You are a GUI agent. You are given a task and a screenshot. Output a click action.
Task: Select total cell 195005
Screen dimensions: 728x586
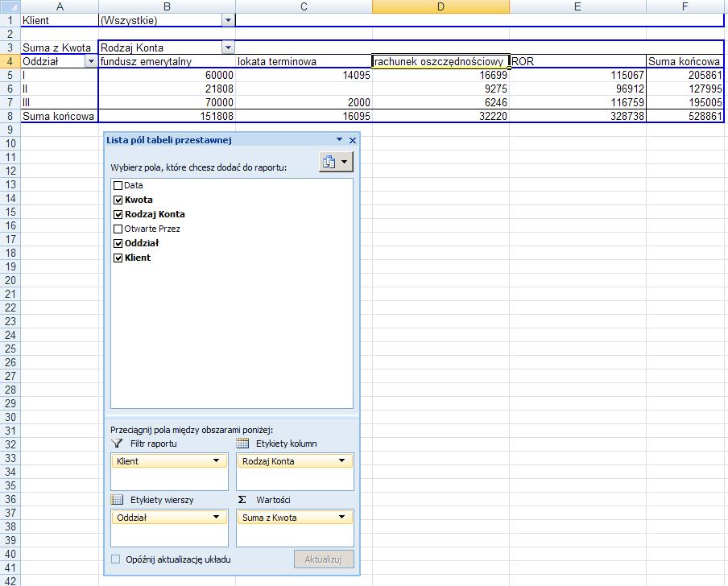685,102
